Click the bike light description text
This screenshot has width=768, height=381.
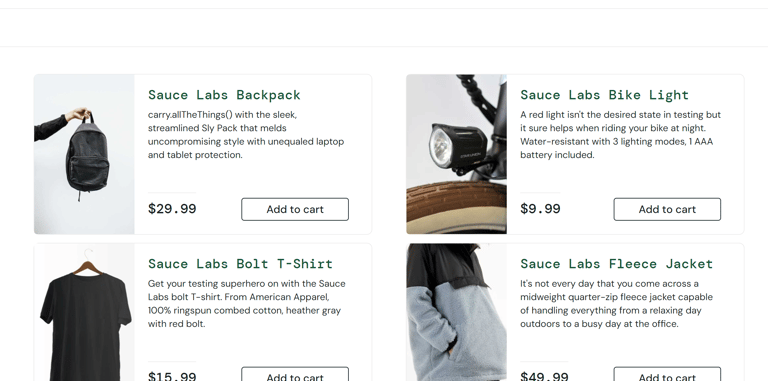click(621, 135)
